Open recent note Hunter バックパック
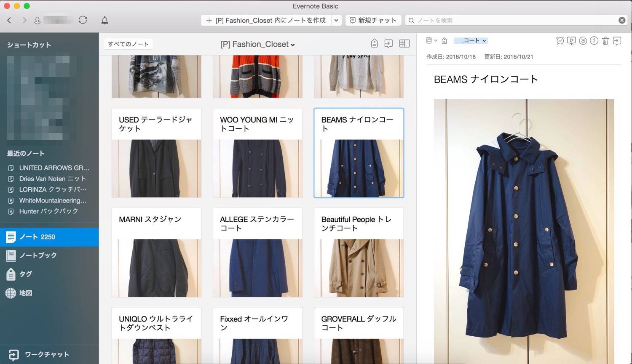This screenshot has height=364, width=632. pos(48,211)
